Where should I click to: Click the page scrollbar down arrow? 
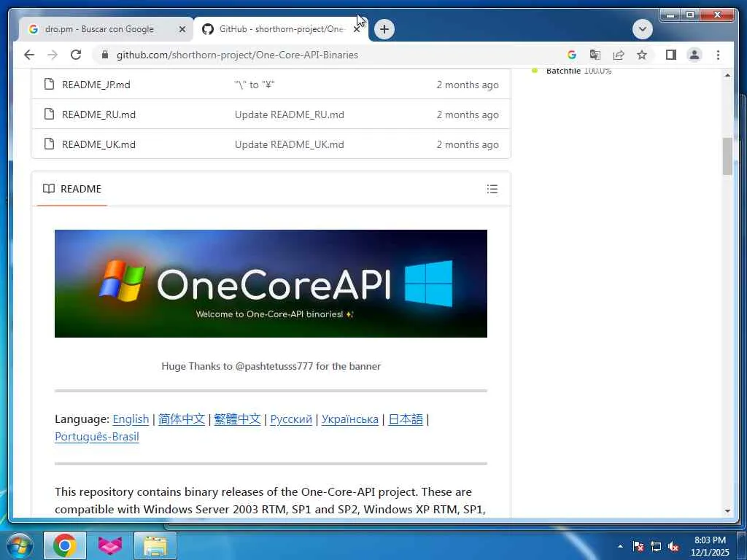[x=727, y=511]
